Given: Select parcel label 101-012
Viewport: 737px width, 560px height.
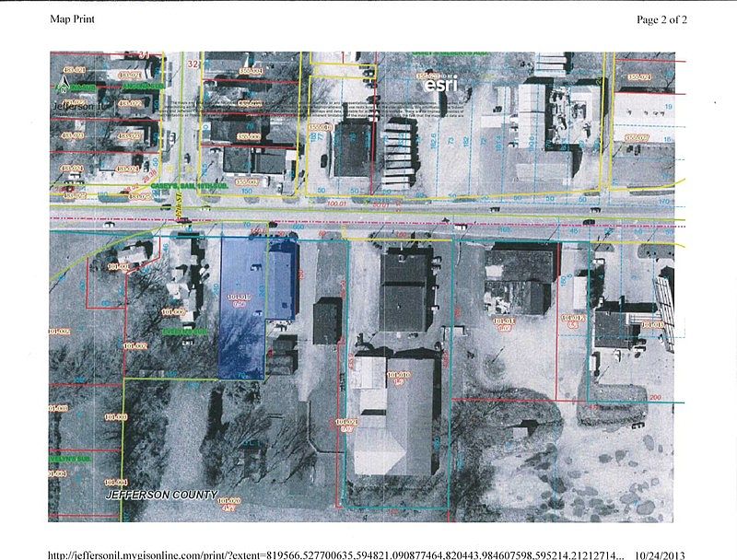Looking at the screenshot, I should point(573,318).
